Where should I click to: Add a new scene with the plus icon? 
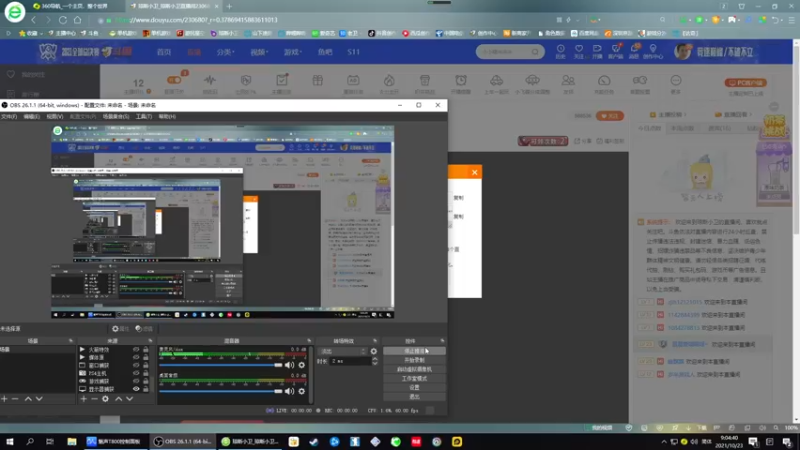(4, 398)
